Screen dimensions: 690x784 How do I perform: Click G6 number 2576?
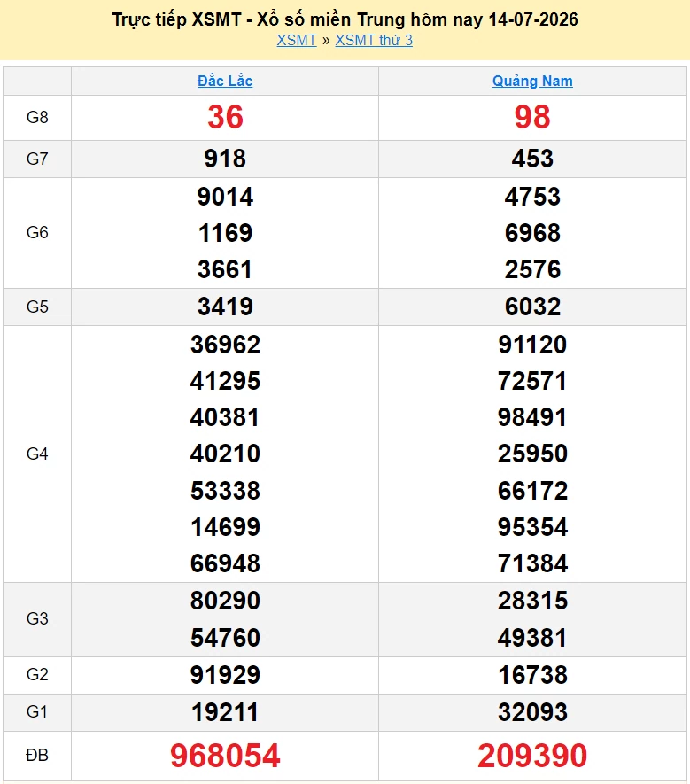click(x=532, y=269)
